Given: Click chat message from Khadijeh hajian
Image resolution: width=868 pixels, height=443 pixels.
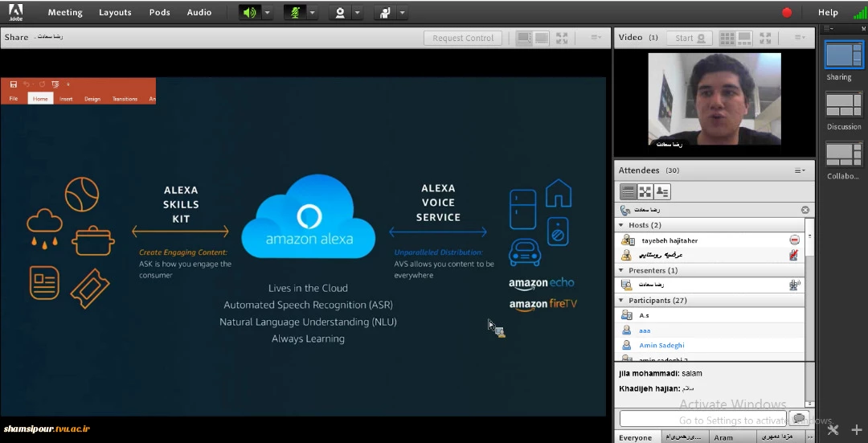Looking at the screenshot, I should click(656, 389).
